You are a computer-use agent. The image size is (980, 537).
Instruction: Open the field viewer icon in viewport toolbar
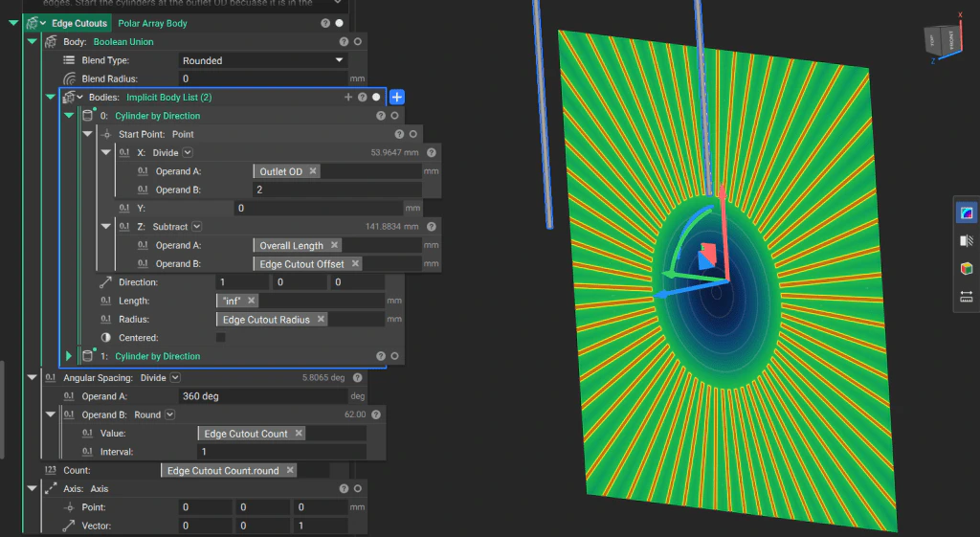tap(966, 213)
